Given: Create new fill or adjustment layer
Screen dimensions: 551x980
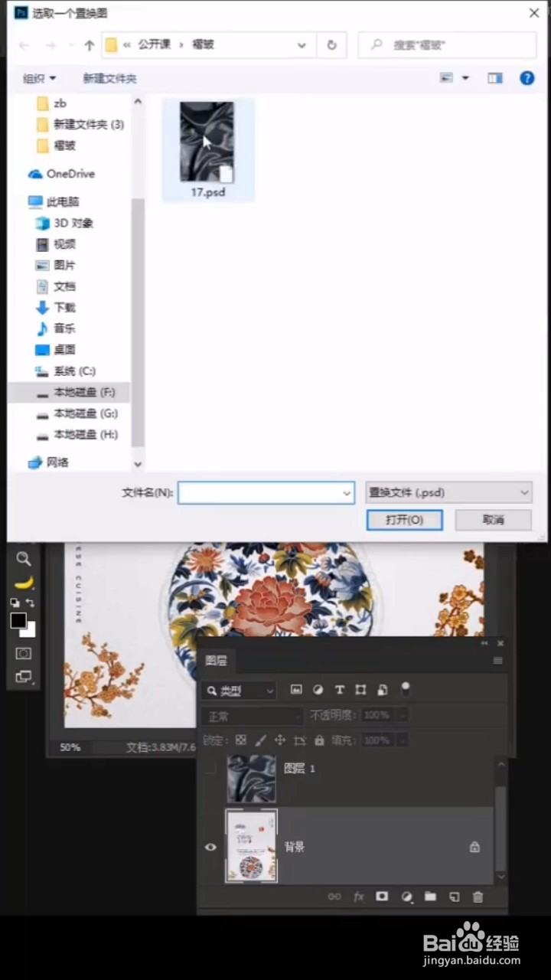Looking at the screenshot, I should pos(406,897).
